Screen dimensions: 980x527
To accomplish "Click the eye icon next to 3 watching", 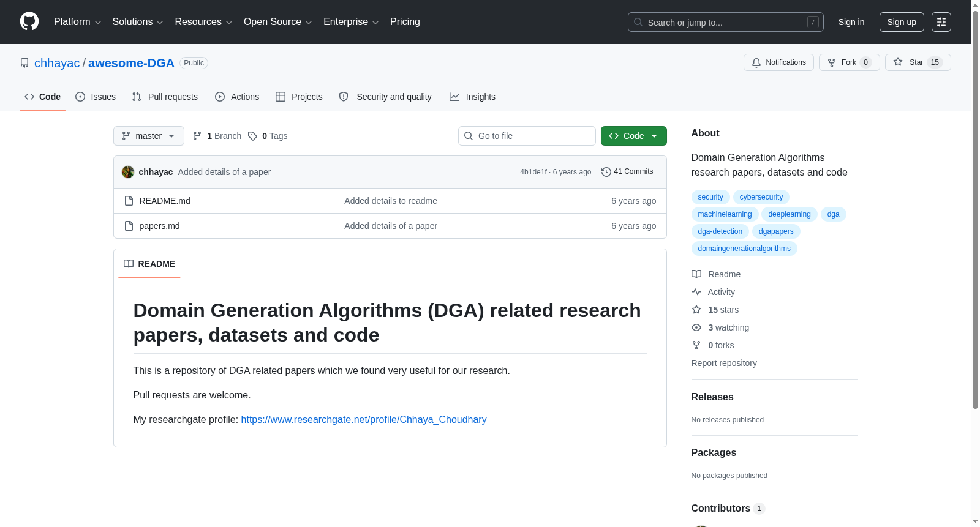I will [x=696, y=327].
